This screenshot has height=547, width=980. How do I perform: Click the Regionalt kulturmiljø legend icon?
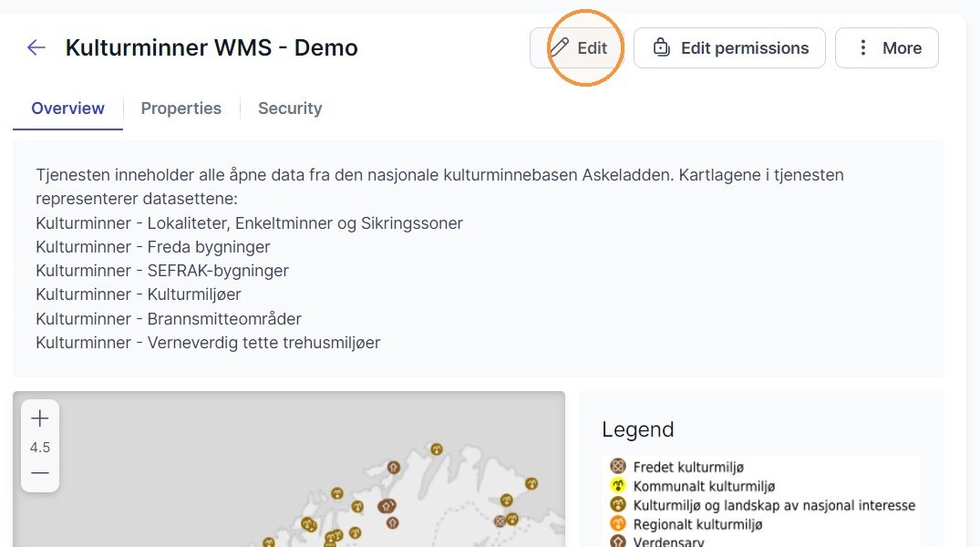618,524
